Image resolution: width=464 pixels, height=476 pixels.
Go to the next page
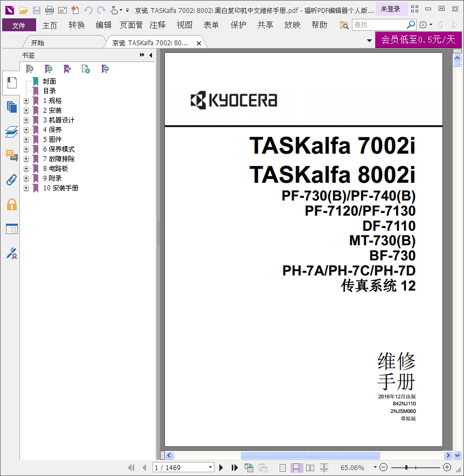tap(221, 467)
